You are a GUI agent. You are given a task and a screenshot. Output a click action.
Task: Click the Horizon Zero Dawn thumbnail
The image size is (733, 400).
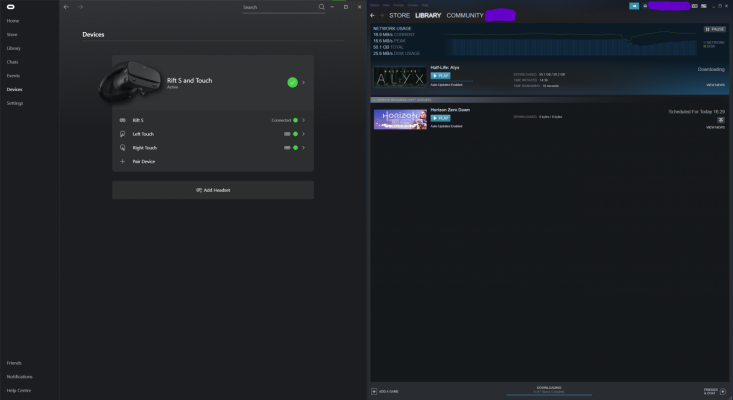(400, 120)
